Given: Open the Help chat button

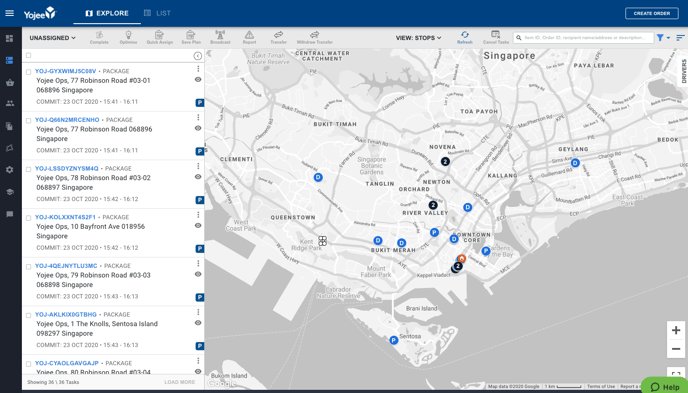Looking at the screenshot, I should (665, 386).
